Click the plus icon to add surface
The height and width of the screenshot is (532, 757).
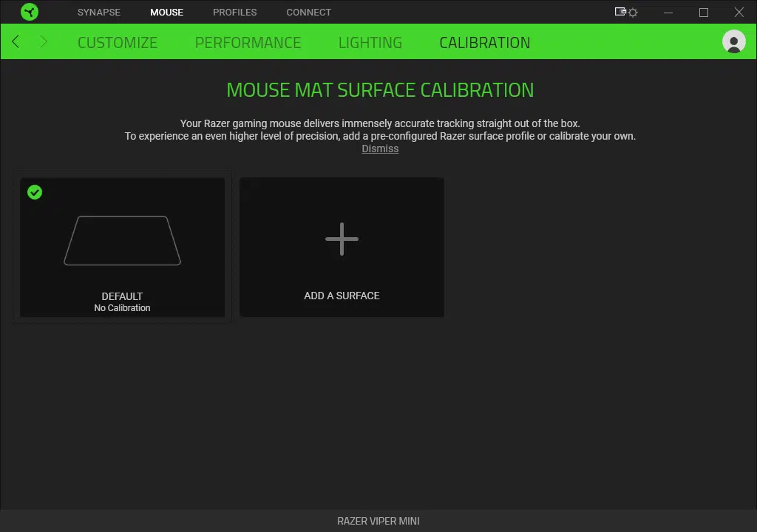tap(342, 239)
